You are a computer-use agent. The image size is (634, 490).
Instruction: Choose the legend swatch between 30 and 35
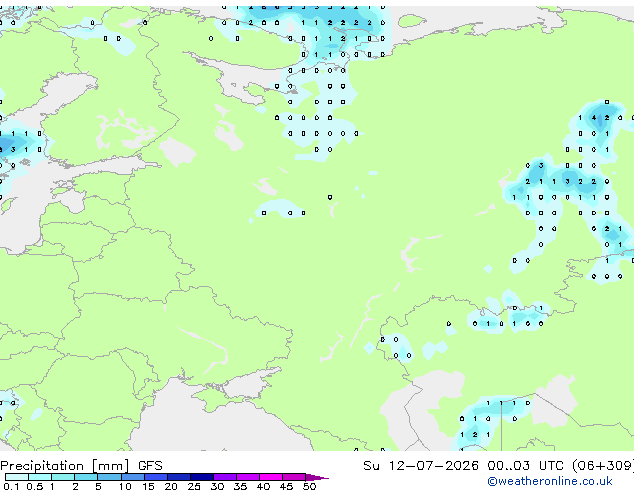tap(225, 477)
